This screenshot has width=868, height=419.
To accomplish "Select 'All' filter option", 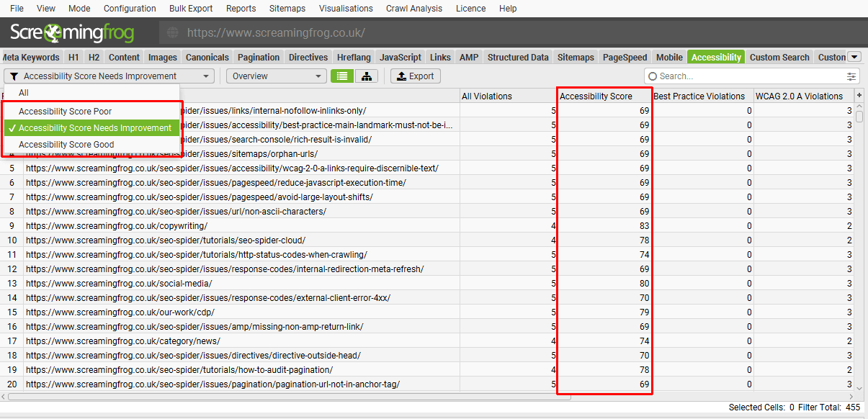I will click(x=91, y=93).
